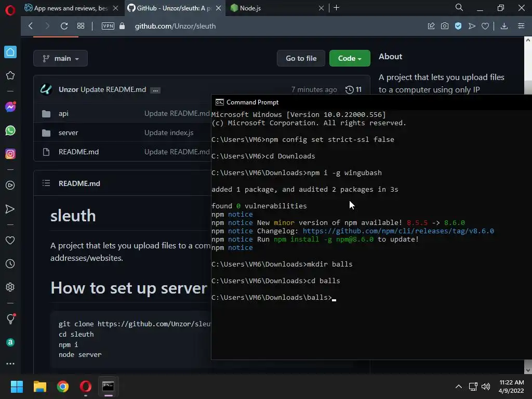Viewport: 532px width, 399px height.
Task: Click the address bar showing github.com/Unzor/sleuth
Action: pyautogui.click(x=175, y=26)
